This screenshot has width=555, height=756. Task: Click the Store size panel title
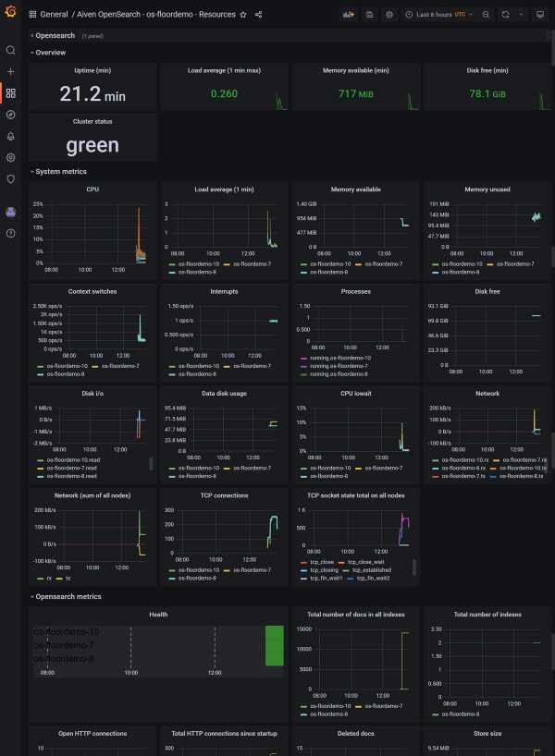coord(487,734)
